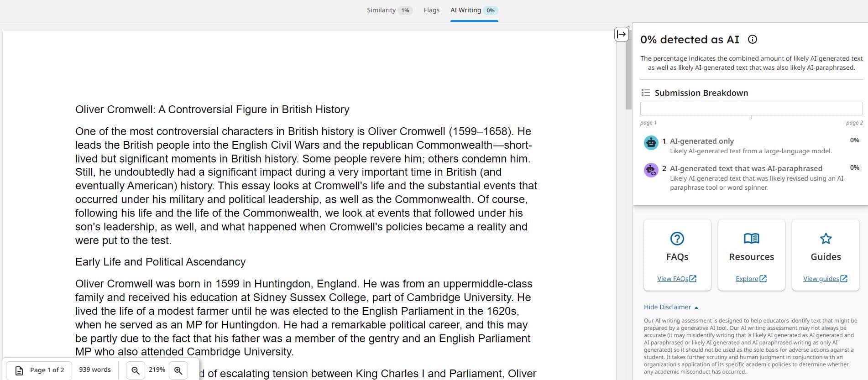The width and height of the screenshot is (868, 380).
Task: Click the document vertical scrollbar
Action: pos(628,68)
